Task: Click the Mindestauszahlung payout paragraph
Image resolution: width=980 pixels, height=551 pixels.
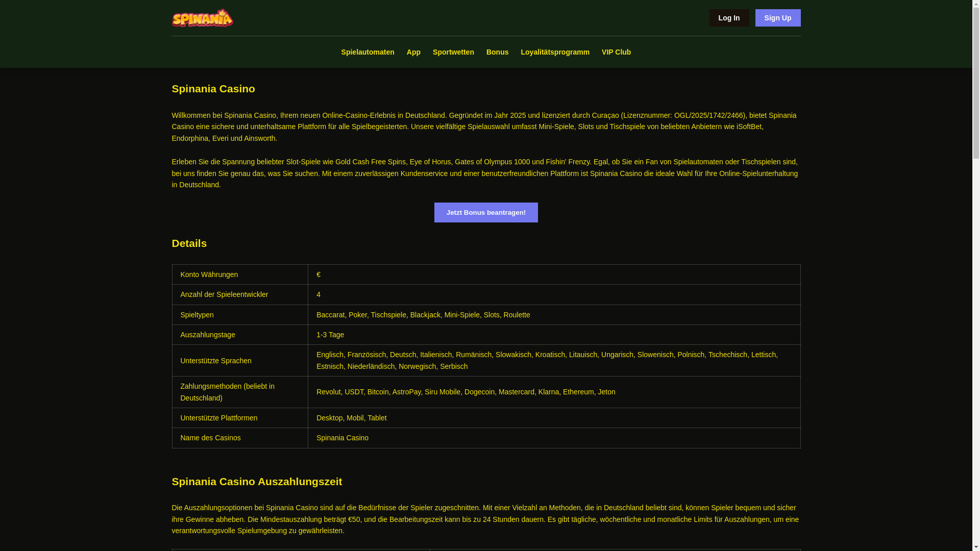Action: click(x=486, y=519)
